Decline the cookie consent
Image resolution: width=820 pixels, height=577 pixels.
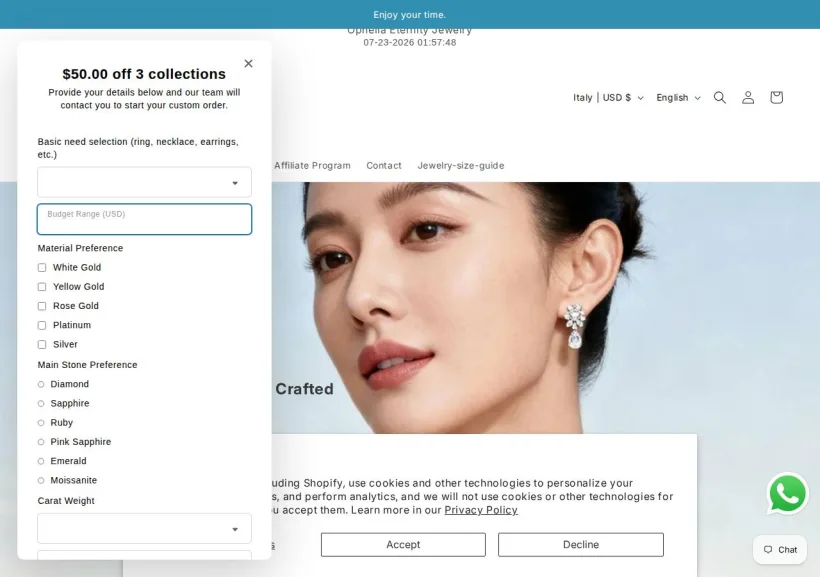tap(581, 545)
